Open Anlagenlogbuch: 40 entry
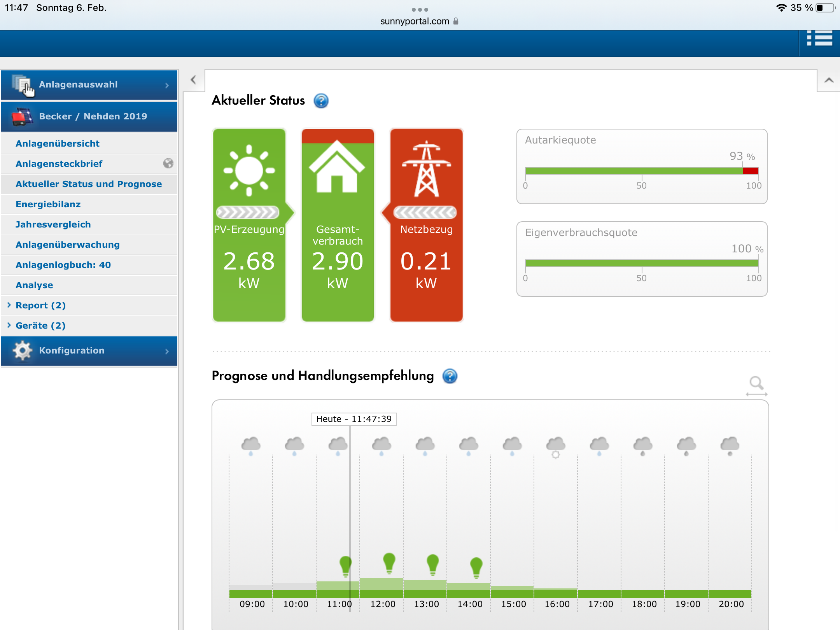The image size is (840, 630). coord(63,265)
